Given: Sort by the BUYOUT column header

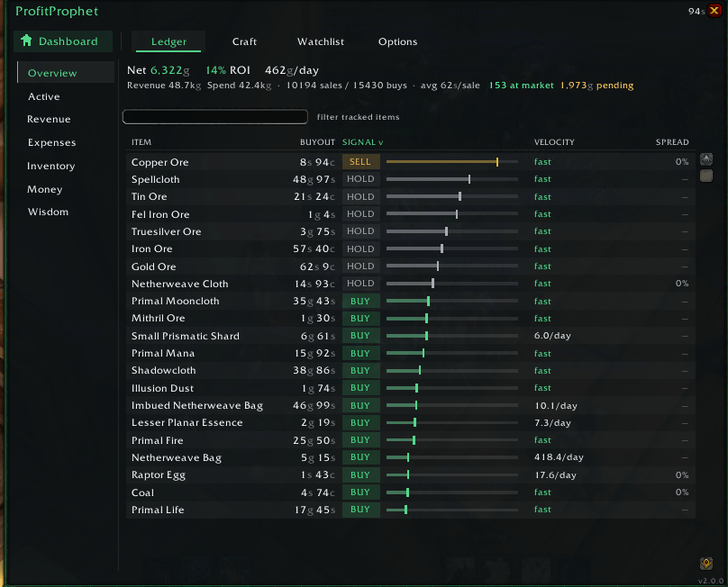Looking at the screenshot, I should click(317, 142).
